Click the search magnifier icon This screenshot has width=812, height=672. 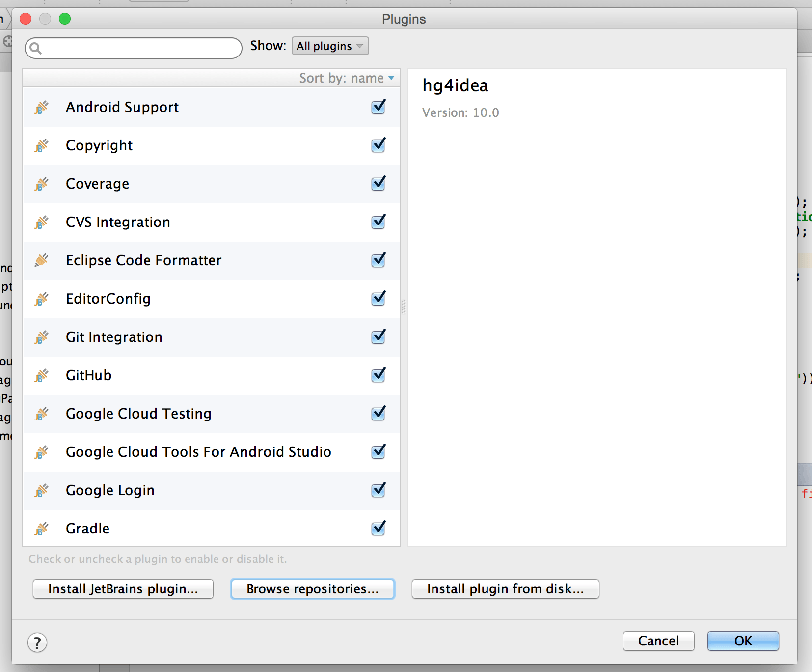[35, 48]
